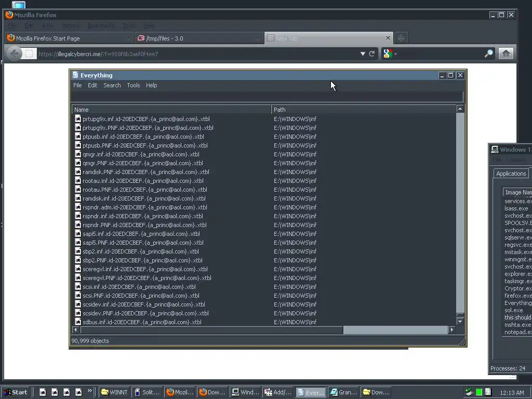Switch to Solitaire taskbar button
The height and width of the screenshot is (399, 532).
[x=147, y=392]
